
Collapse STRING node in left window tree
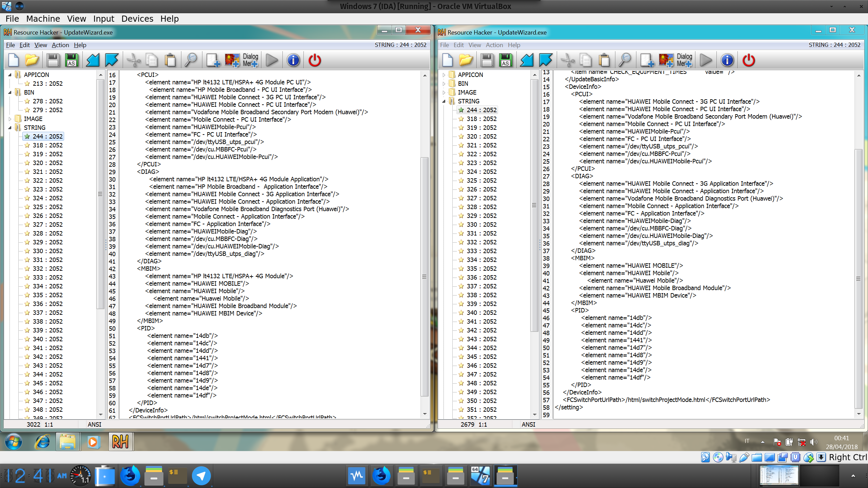coord(10,127)
